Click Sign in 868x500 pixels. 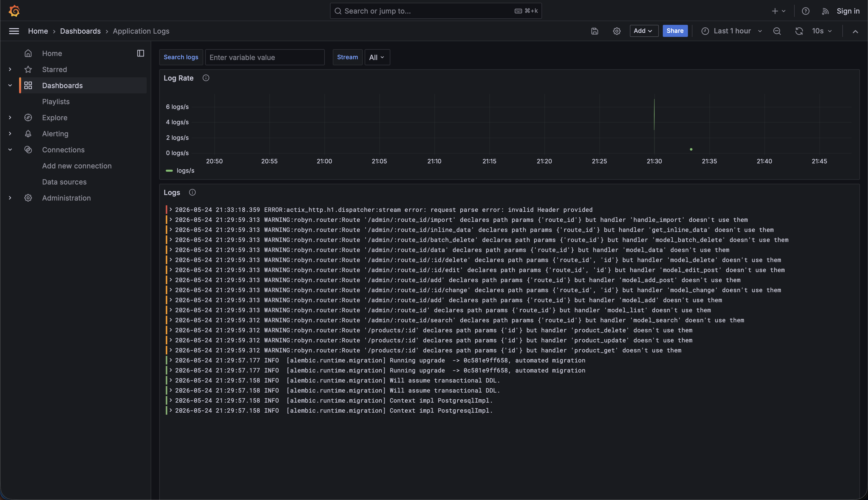848,11
